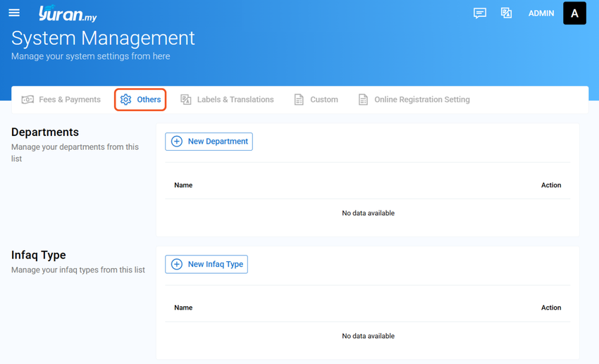Click the ADMIN username text
The image size is (599, 364).
[x=541, y=13]
